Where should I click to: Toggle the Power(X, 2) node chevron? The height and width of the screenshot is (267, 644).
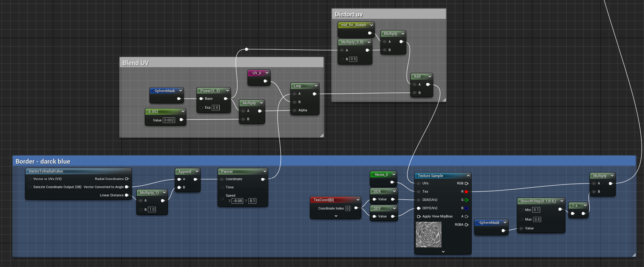[x=227, y=91]
